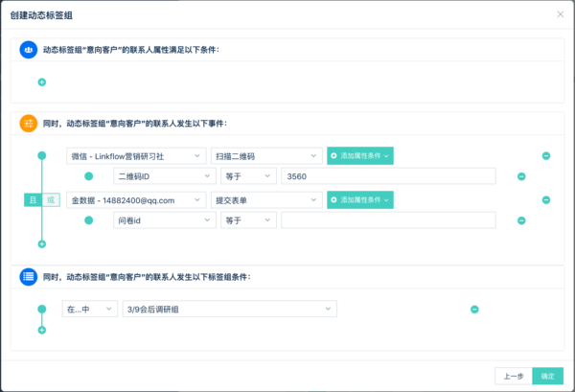Open 金数据 - 14882400@qq.com source dropdown

coord(136,200)
